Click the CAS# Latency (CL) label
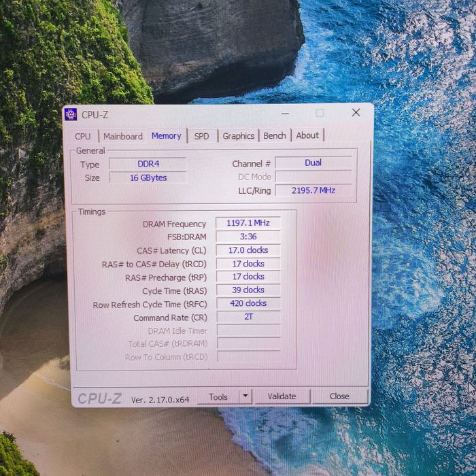Screen dimensions: 476x476 coord(171,251)
